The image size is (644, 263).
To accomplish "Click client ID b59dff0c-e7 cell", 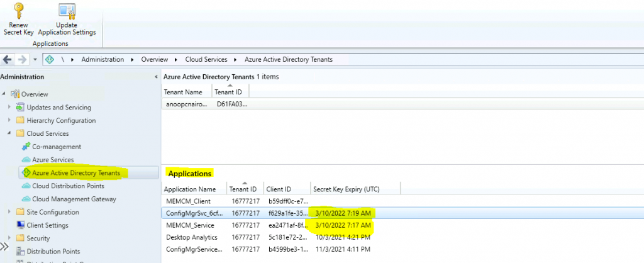I will (287, 201).
